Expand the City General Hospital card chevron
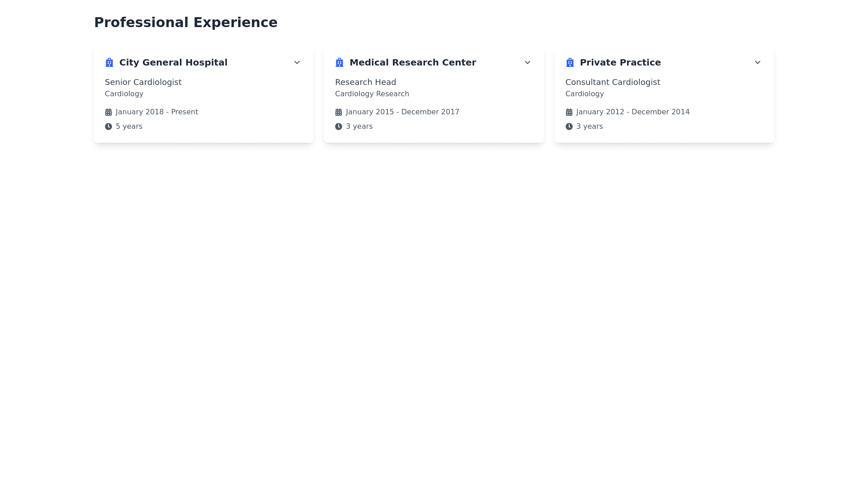This screenshot has width=868, height=488. [297, 62]
